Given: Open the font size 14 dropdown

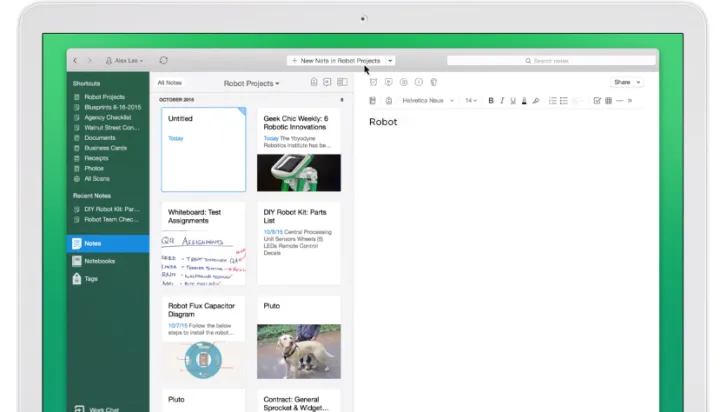Looking at the screenshot, I should (472, 101).
